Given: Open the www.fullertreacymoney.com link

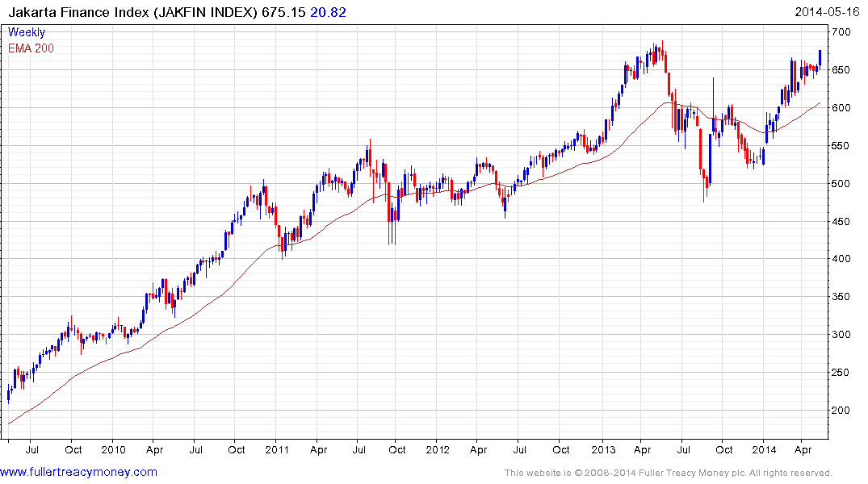Looking at the screenshot, I should click(78, 472).
